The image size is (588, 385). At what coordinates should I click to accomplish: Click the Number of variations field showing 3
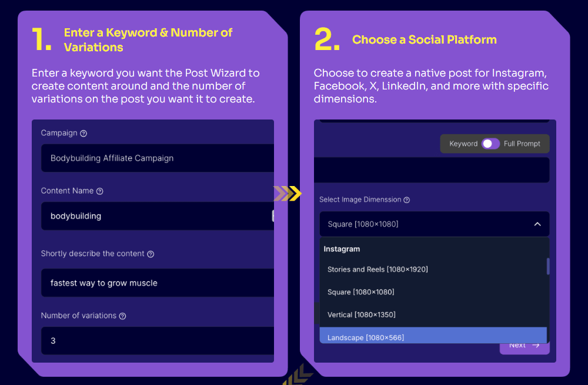click(158, 341)
